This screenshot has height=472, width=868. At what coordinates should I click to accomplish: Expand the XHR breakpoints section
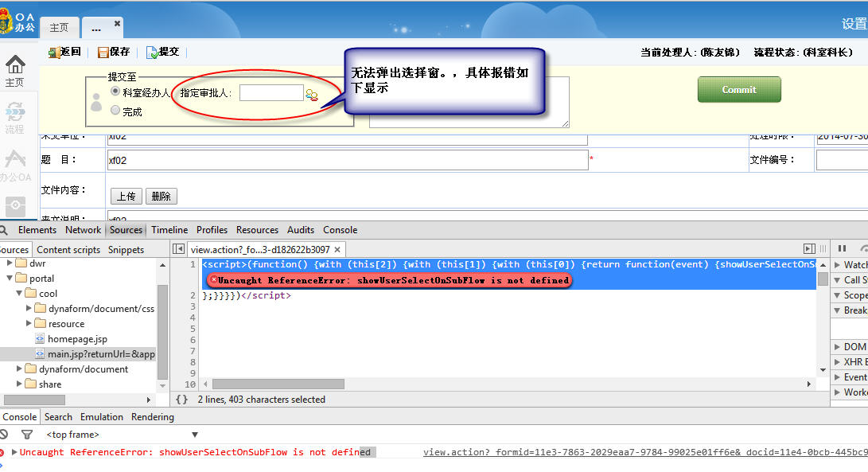point(837,361)
